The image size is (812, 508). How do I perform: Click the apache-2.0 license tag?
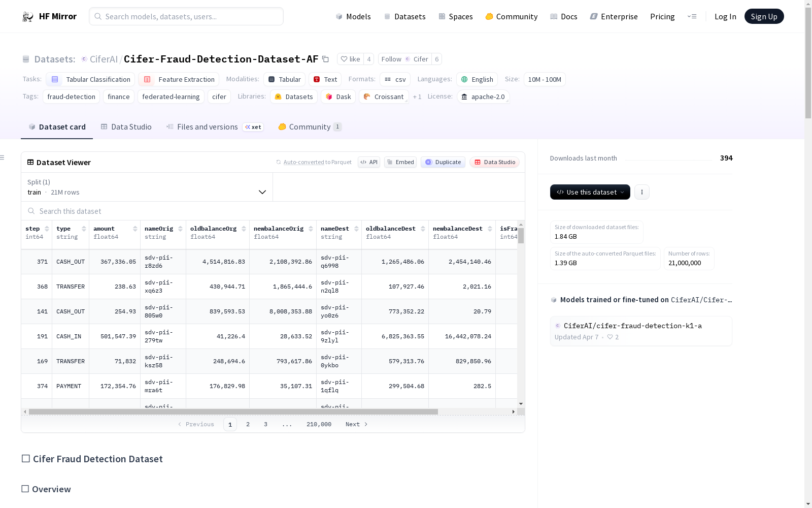[x=483, y=97]
